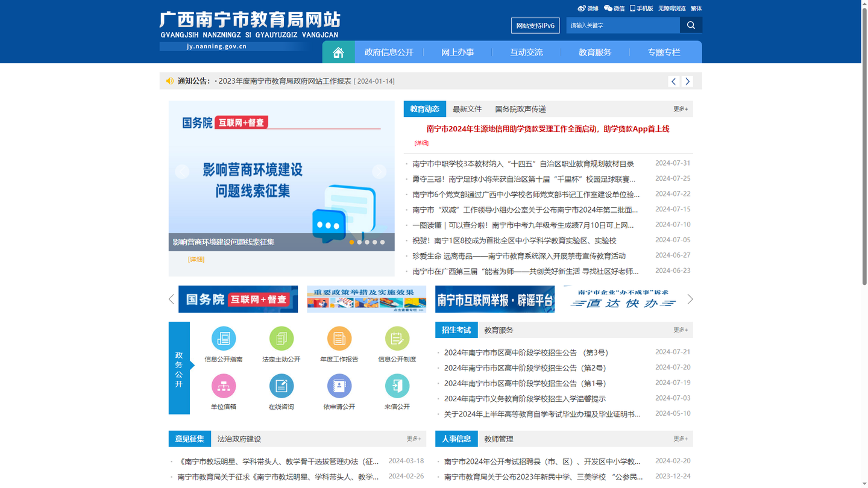Go to previous slide in image carousel
The width and height of the screenshot is (868, 488).
[x=182, y=171]
